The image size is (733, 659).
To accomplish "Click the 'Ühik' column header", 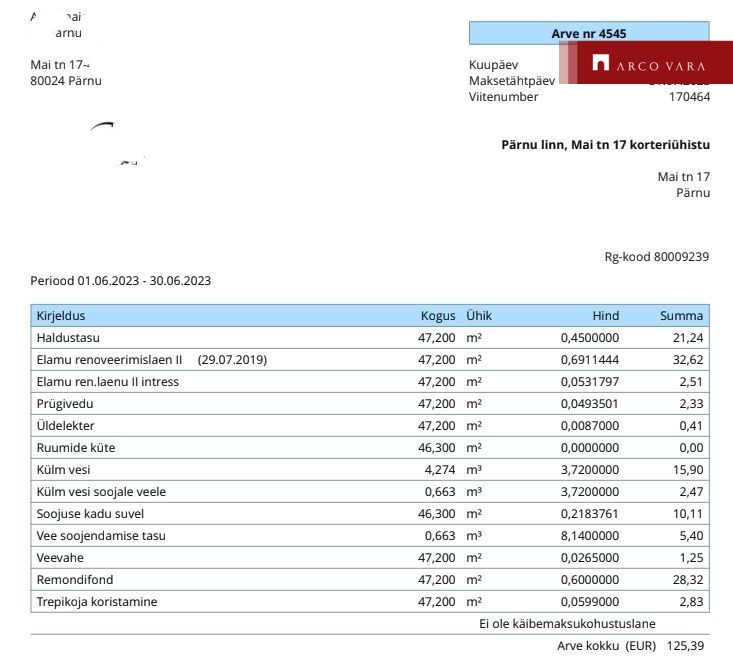I will coord(479,315).
